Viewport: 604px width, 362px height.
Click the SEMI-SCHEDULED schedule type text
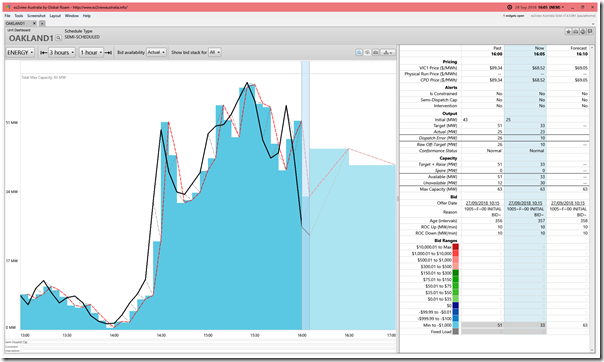pyautogui.click(x=82, y=37)
